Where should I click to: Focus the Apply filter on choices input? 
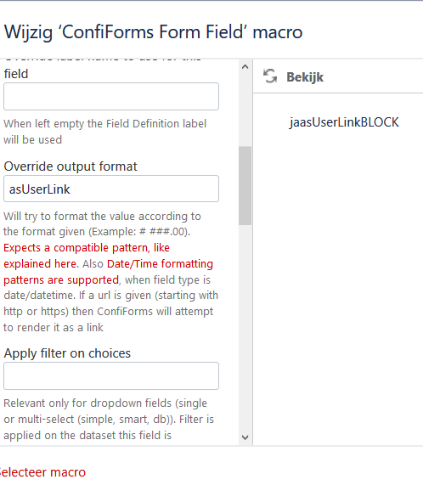[x=111, y=376]
